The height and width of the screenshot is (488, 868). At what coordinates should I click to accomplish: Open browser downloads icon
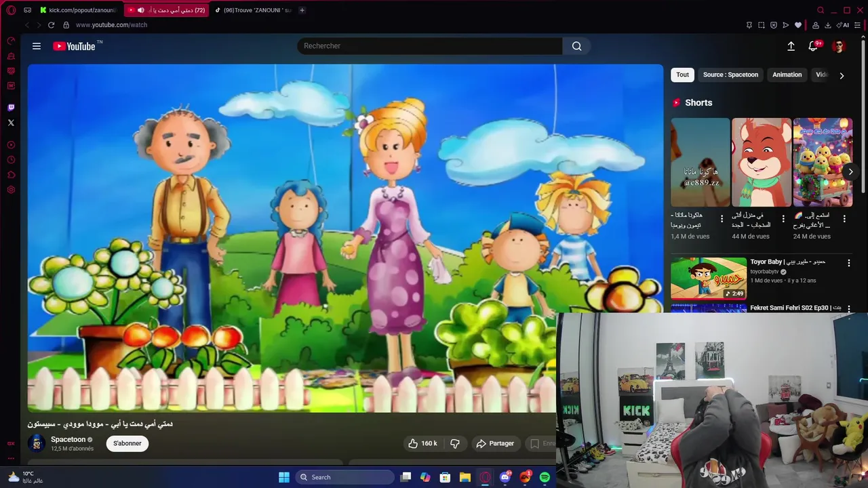point(827,25)
